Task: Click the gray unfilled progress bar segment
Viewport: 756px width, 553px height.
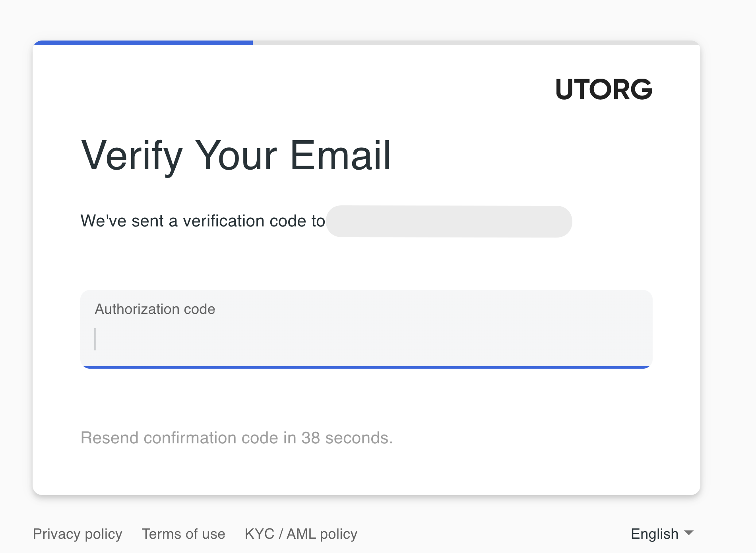Action: 476,43
